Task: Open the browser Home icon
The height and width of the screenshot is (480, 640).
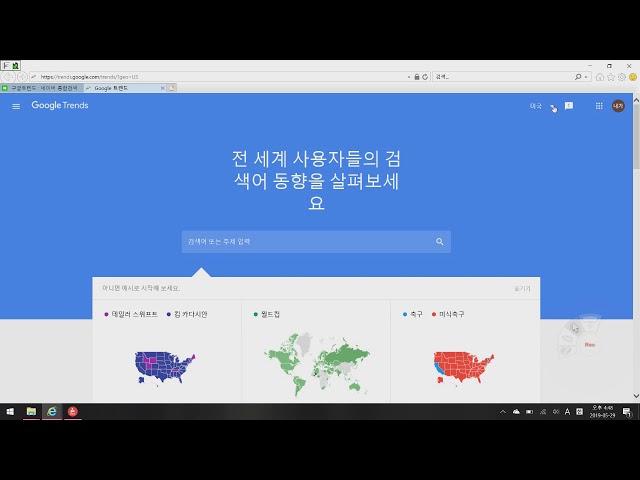Action: (600, 77)
